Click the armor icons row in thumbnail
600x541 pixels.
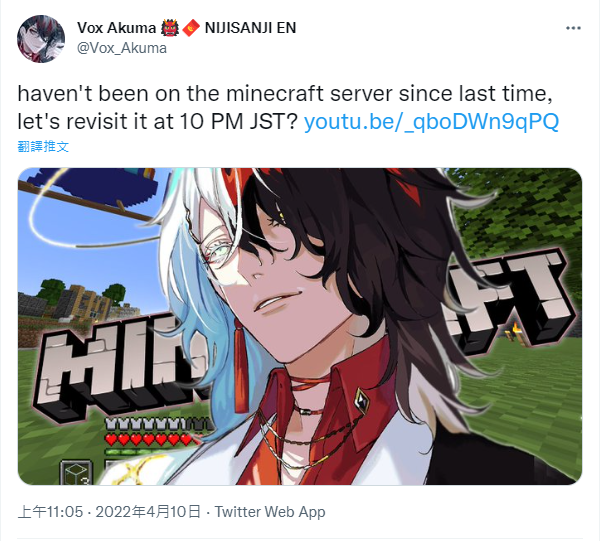click(158, 424)
